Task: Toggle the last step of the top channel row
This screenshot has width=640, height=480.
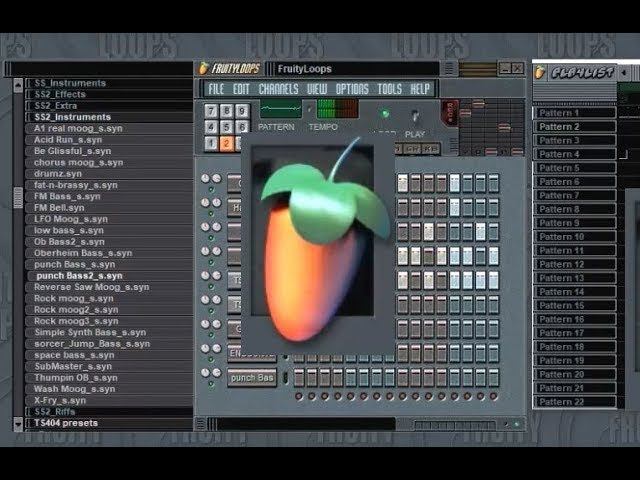Action: coord(493,183)
